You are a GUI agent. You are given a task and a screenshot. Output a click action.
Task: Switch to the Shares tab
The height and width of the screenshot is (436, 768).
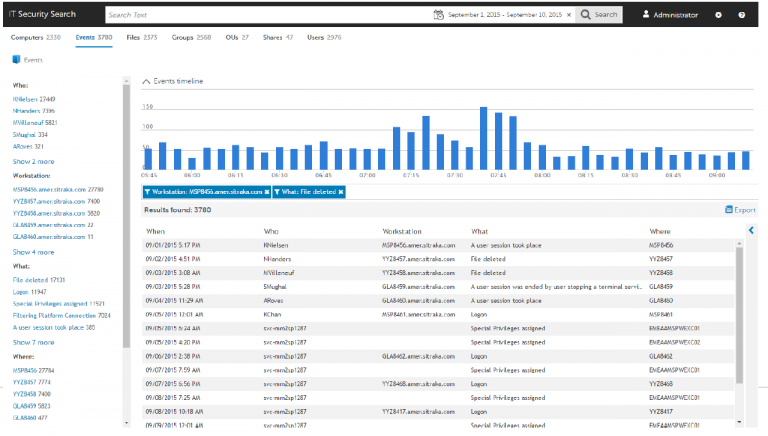278,37
